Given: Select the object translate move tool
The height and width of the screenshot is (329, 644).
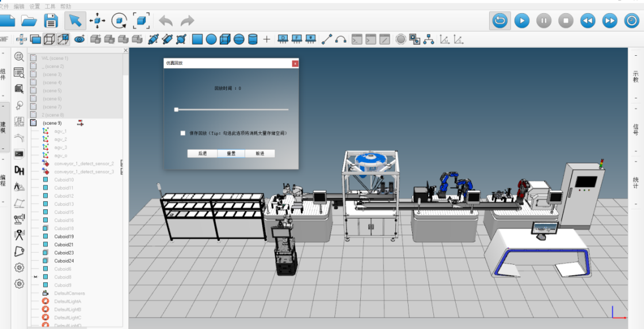Looking at the screenshot, I should click(x=97, y=21).
